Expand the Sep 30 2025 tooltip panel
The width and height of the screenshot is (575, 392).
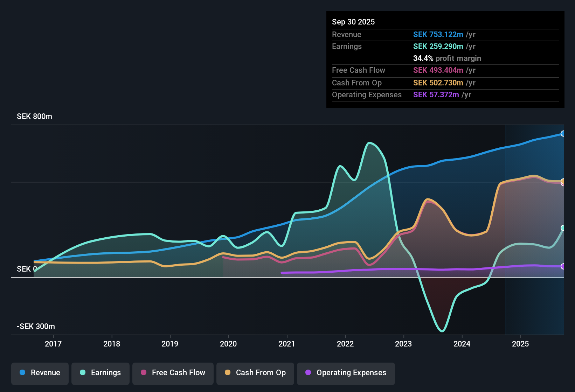pyautogui.click(x=445, y=59)
